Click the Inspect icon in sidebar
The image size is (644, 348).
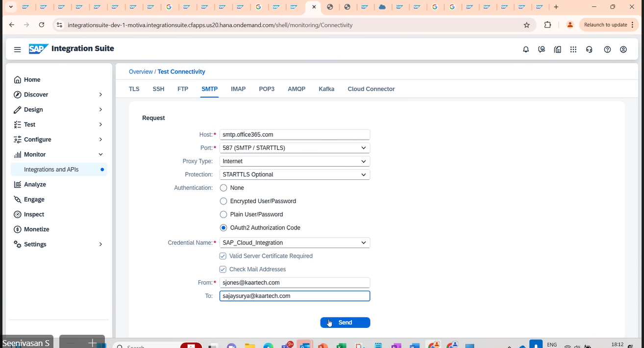(18, 214)
